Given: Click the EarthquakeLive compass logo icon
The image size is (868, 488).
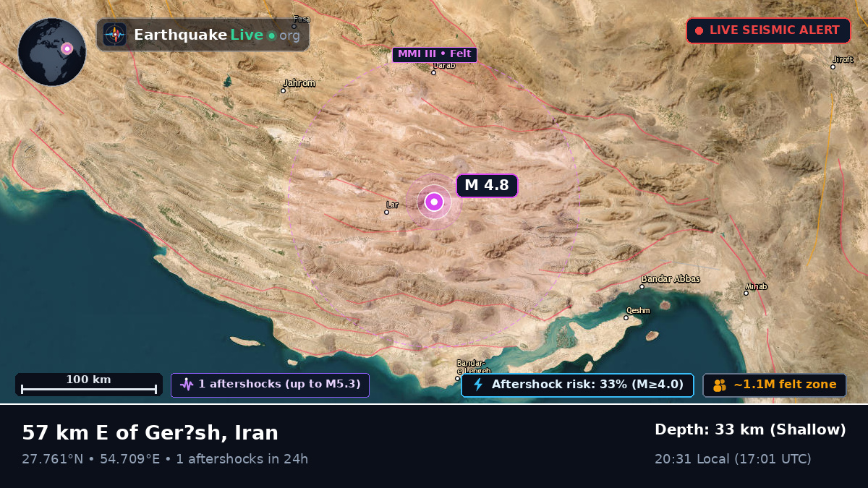Looking at the screenshot, I should [x=114, y=35].
